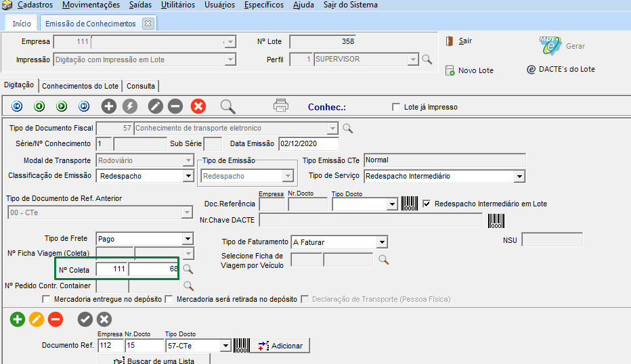Click Adicionar button
Image resolution: width=631 pixels, height=364 pixels.
click(280, 346)
